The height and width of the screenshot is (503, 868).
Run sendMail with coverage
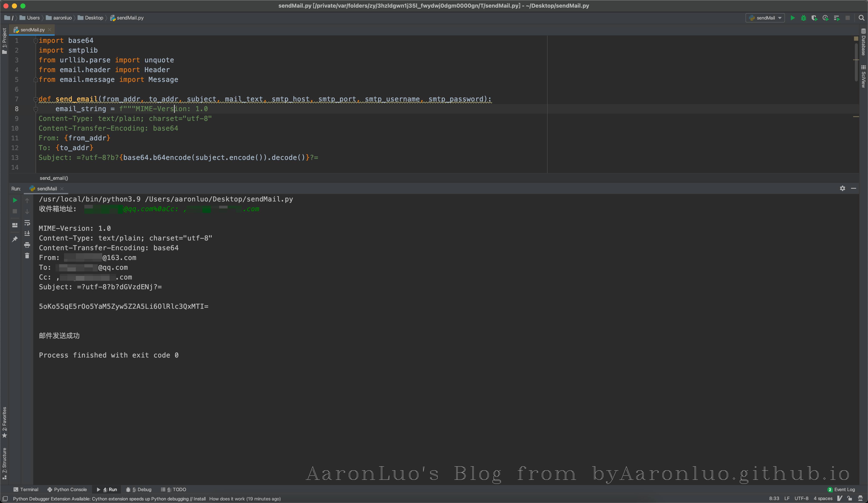[x=814, y=18]
